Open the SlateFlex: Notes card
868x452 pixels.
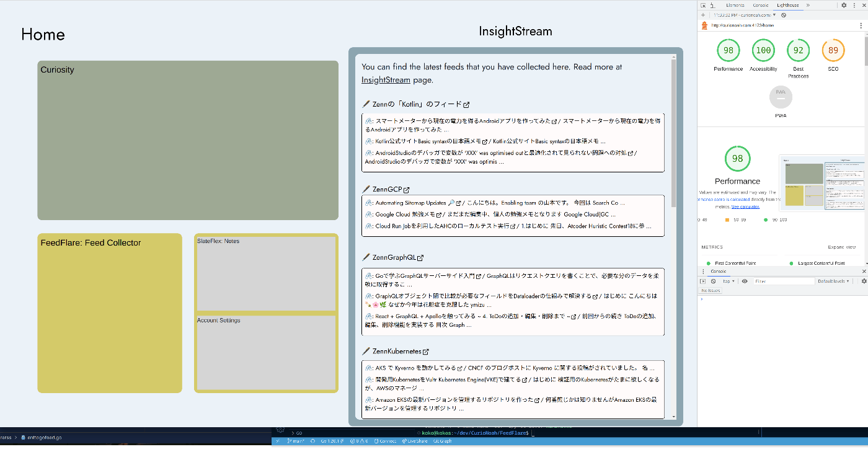point(266,273)
